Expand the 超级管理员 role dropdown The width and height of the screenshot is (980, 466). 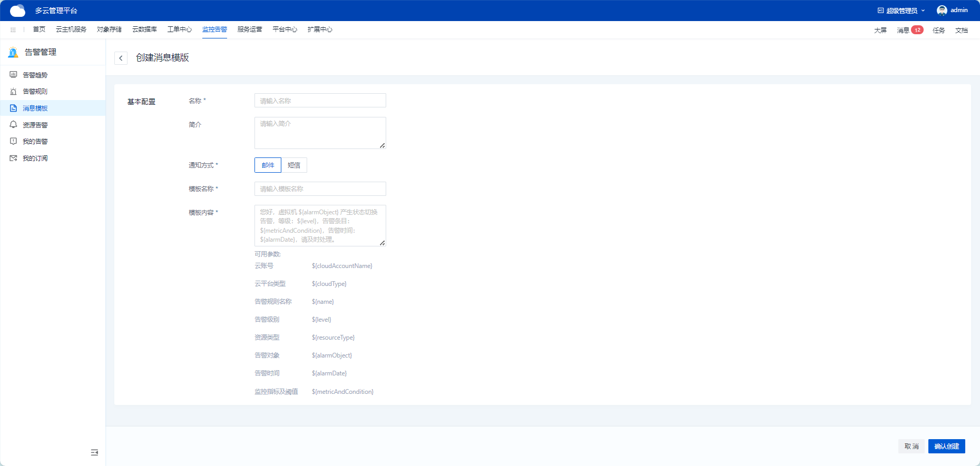pyautogui.click(x=901, y=11)
